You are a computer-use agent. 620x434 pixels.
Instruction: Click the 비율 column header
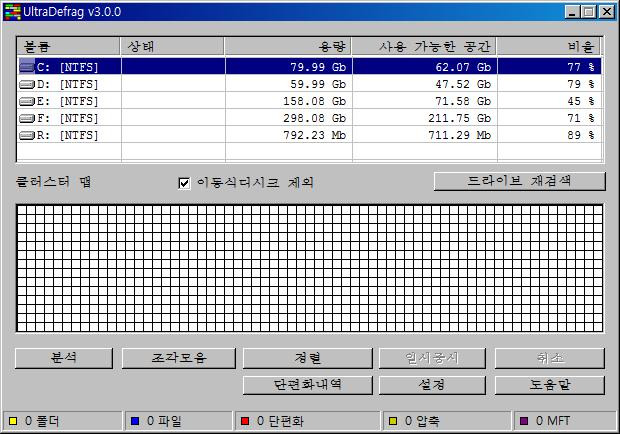549,47
